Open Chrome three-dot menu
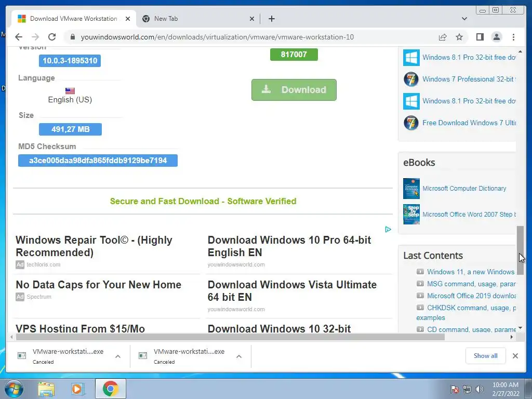This screenshot has height=399, width=532. (x=513, y=37)
